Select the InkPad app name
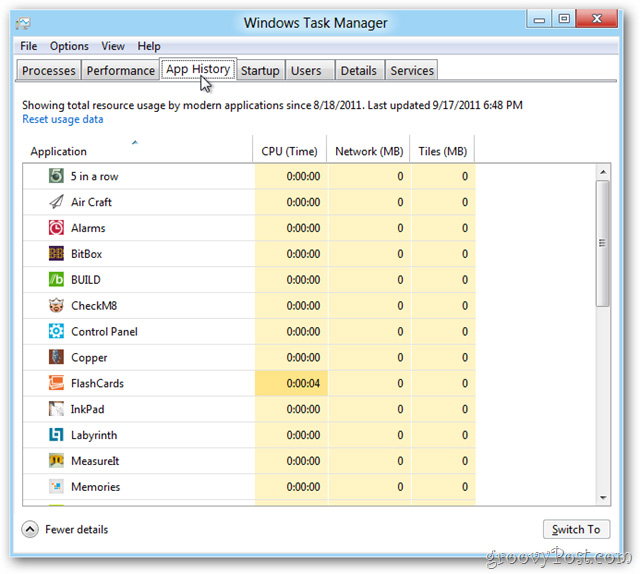 click(x=87, y=409)
